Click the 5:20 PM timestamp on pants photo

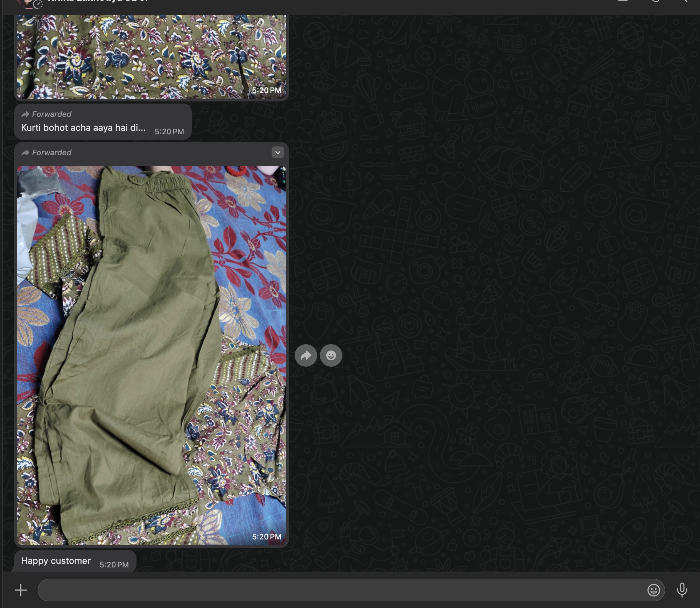(x=266, y=537)
